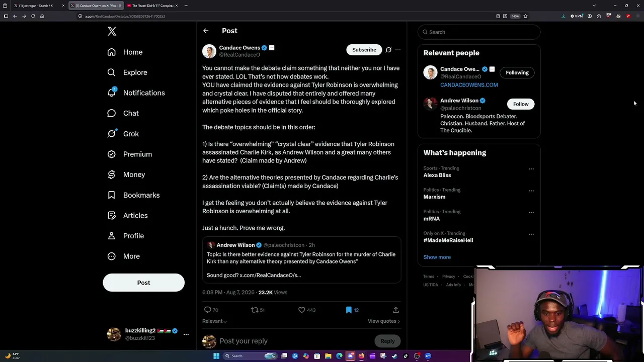The width and height of the screenshot is (644, 362).
Task: Click the X Search field
Action: coord(479,32)
